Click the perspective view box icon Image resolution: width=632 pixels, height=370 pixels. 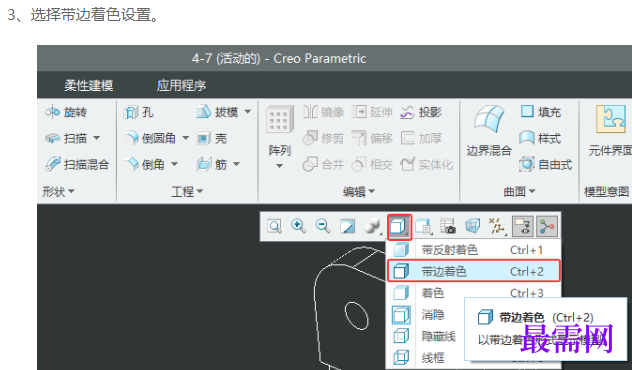pyautogui.click(x=473, y=226)
